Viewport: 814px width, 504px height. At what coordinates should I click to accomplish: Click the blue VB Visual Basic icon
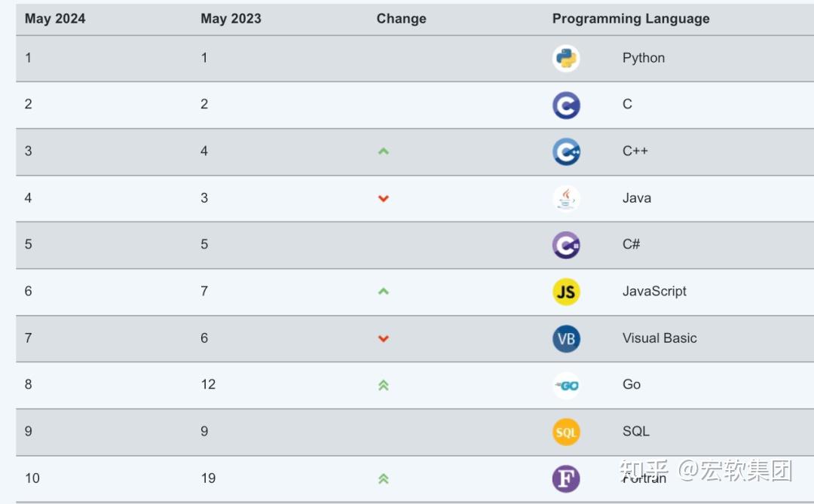(x=566, y=338)
